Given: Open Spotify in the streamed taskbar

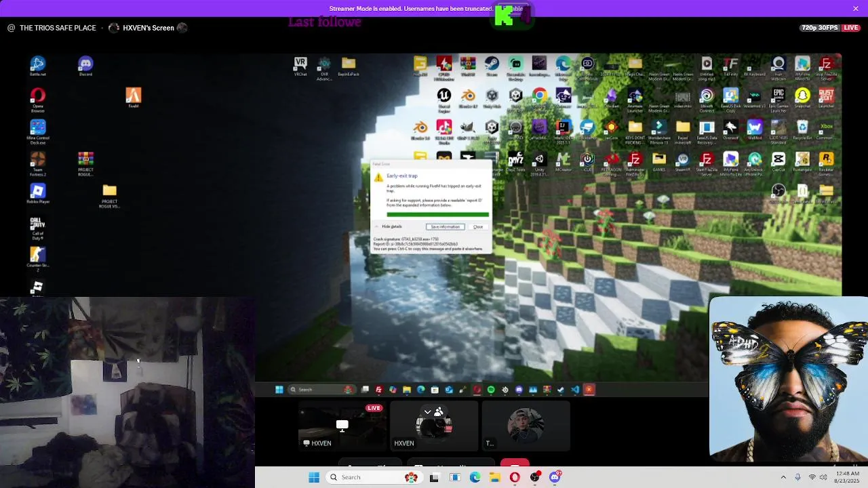Looking at the screenshot, I should click(491, 390).
